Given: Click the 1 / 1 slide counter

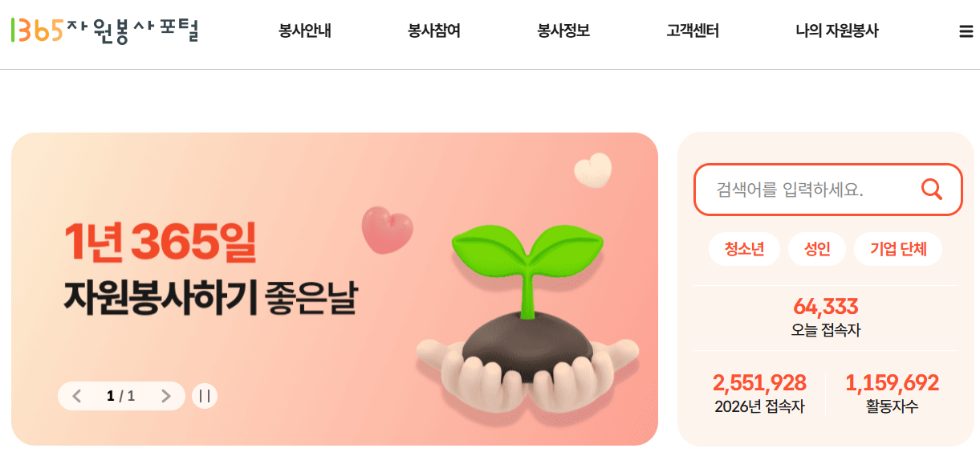Looking at the screenshot, I should coord(120,396).
